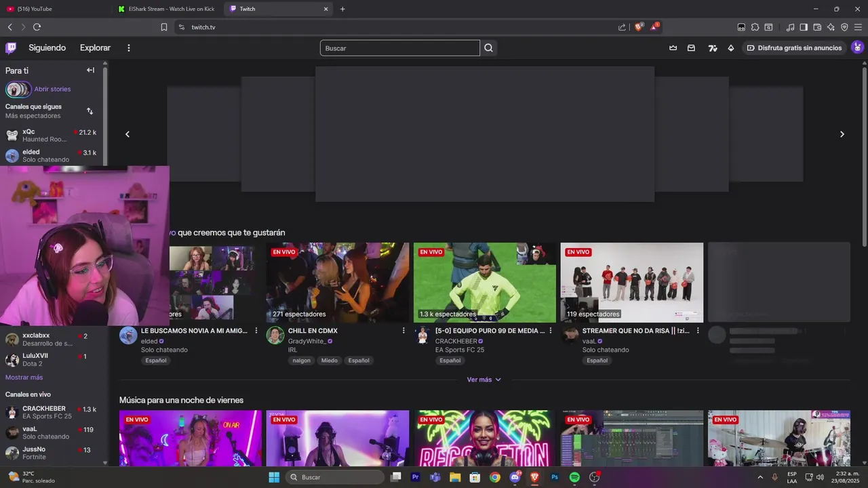Open Discord from the taskbar
The image size is (868, 488).
point(515,477)
